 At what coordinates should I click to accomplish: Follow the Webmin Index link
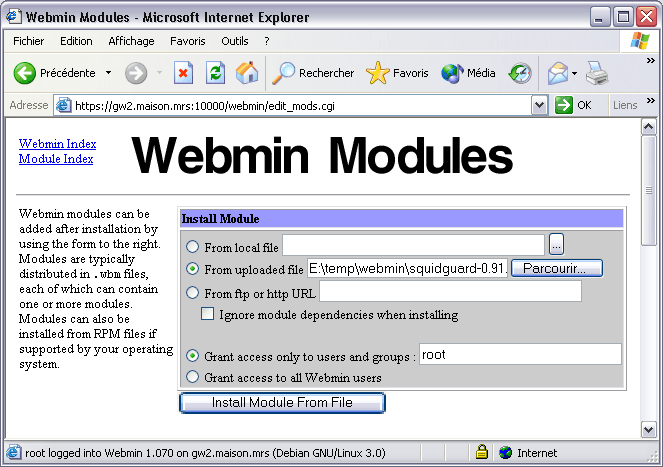58,144
